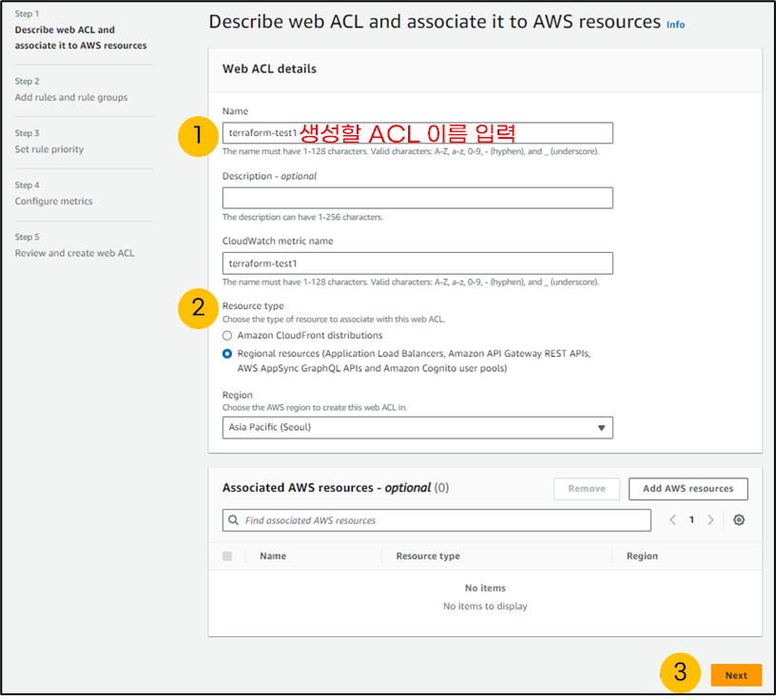Open the Info link beside page title

point(675,25)
